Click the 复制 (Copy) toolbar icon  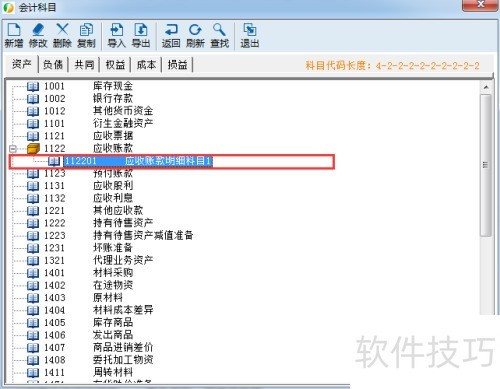tap(86, 35)
